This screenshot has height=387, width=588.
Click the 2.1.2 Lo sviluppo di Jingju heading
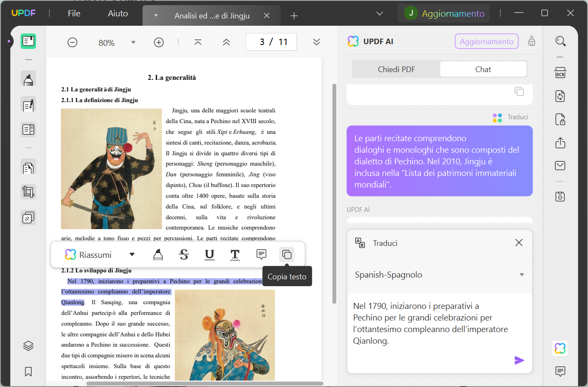tap(96, 271)
